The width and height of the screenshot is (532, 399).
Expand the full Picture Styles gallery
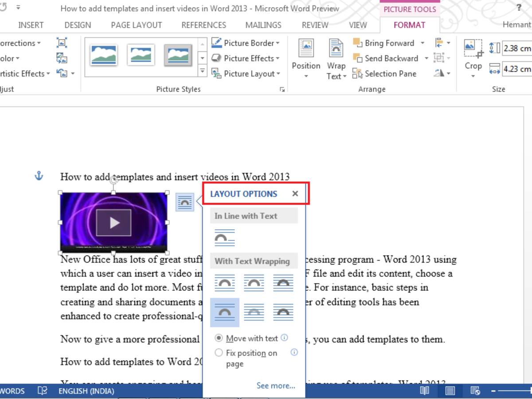click(x=202, y=70)
